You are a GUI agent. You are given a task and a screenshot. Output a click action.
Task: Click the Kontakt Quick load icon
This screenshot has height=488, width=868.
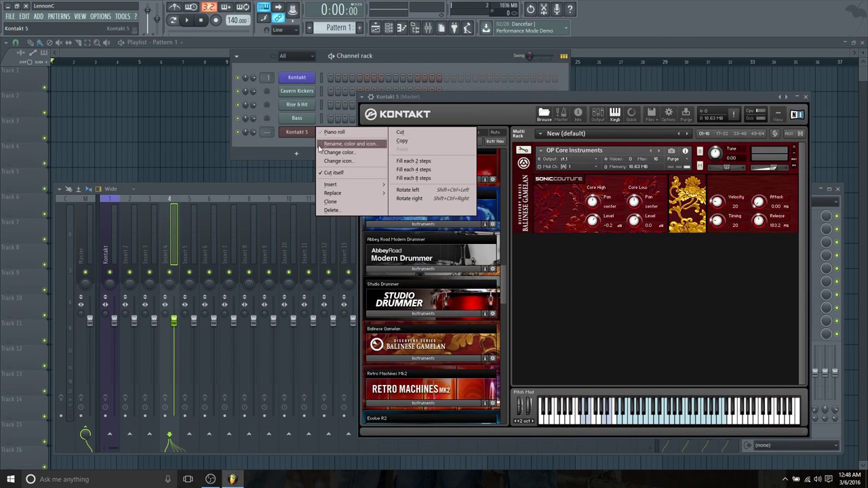631,115
